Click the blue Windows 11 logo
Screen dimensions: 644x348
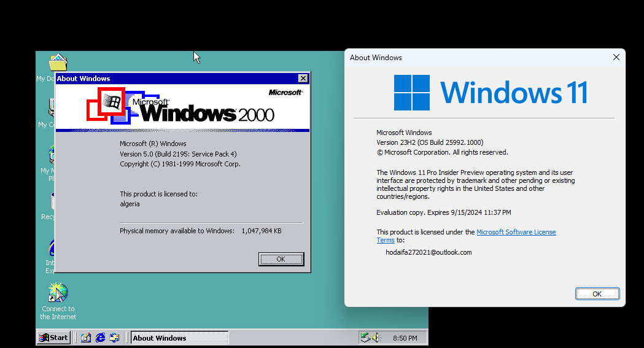click(411, 93)
